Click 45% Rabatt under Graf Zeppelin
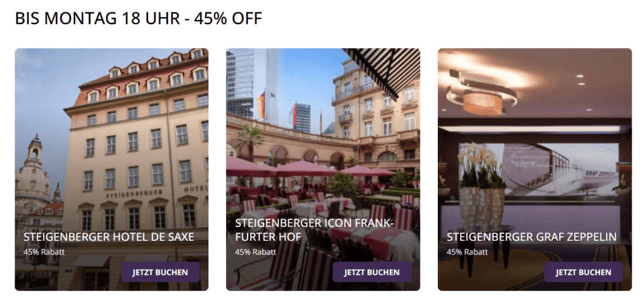Image resolution: width=644 pixels, height=296 pixels. pos(467,252)
